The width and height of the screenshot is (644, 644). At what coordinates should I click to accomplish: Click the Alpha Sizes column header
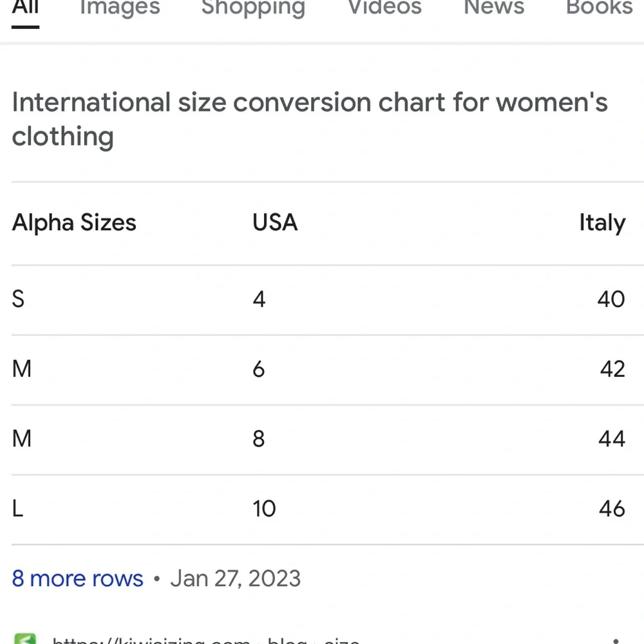tap(74, 223)
